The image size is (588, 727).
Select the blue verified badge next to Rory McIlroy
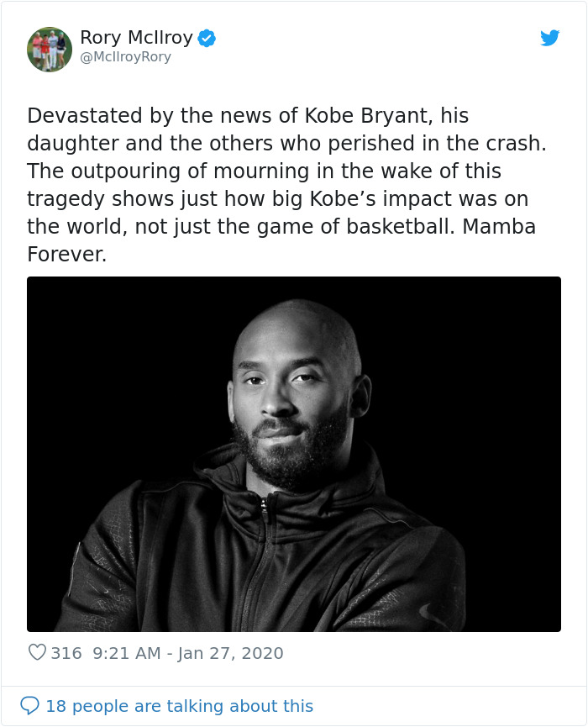206,37
